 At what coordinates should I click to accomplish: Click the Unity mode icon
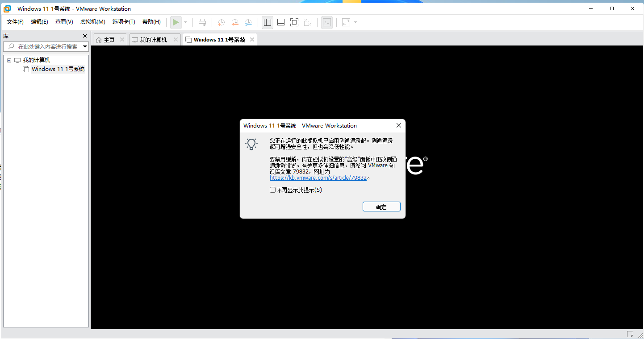tap(308, 22)
